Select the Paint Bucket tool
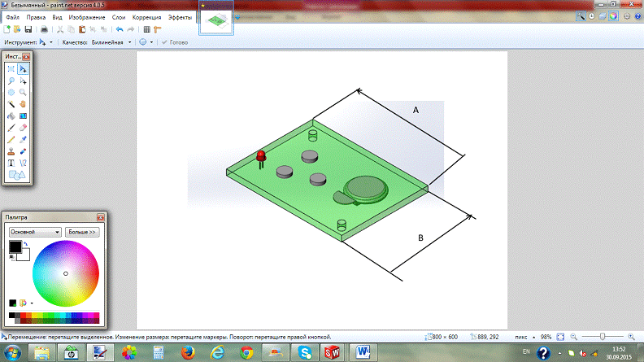 (x=12, y=116)
